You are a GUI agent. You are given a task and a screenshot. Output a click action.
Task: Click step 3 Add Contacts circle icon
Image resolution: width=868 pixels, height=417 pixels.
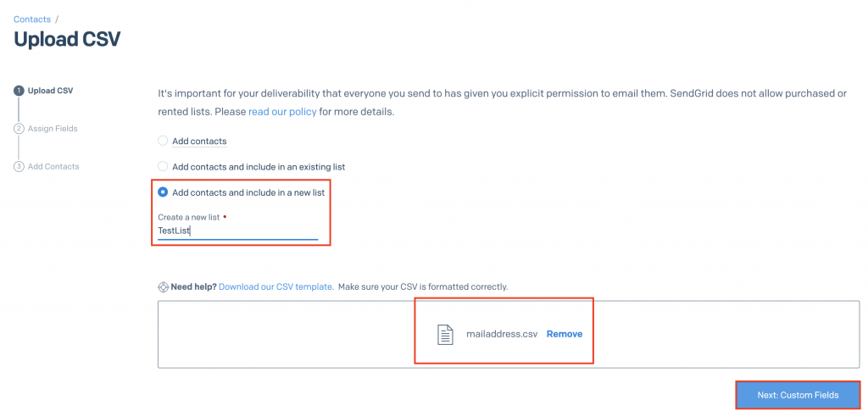(19, 166)
